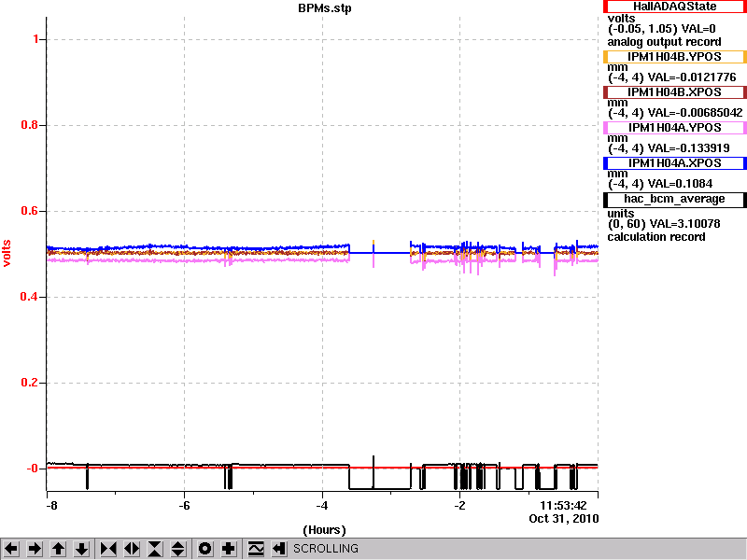Click the circle auto-scale toolbar icon
This screenshot has width=747, height=560.
[205, 549]
